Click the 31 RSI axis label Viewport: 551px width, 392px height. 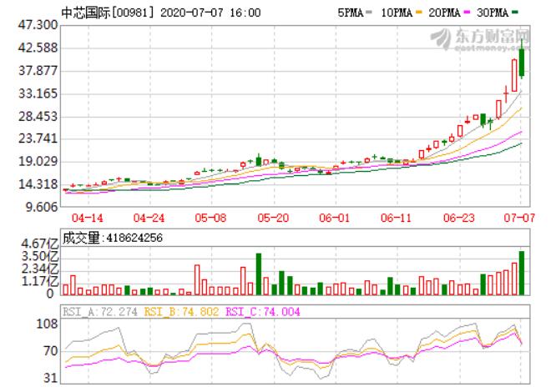click(51, 379)
